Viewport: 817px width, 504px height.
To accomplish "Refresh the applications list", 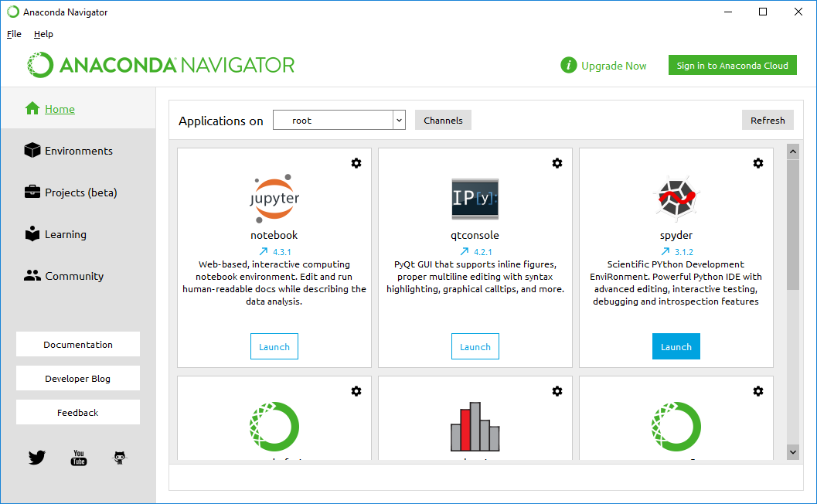I will [767, 121].
